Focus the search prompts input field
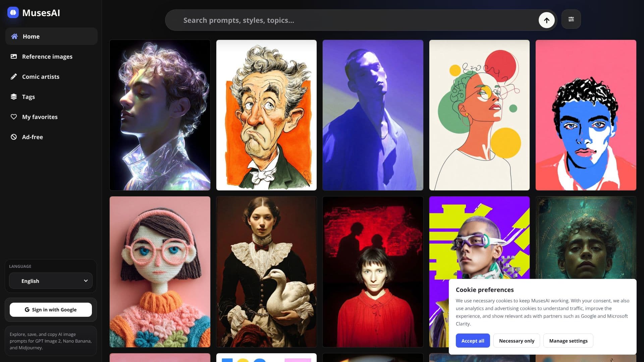The width and height of the screenshot is (644, 362). [x=359, y=20]
